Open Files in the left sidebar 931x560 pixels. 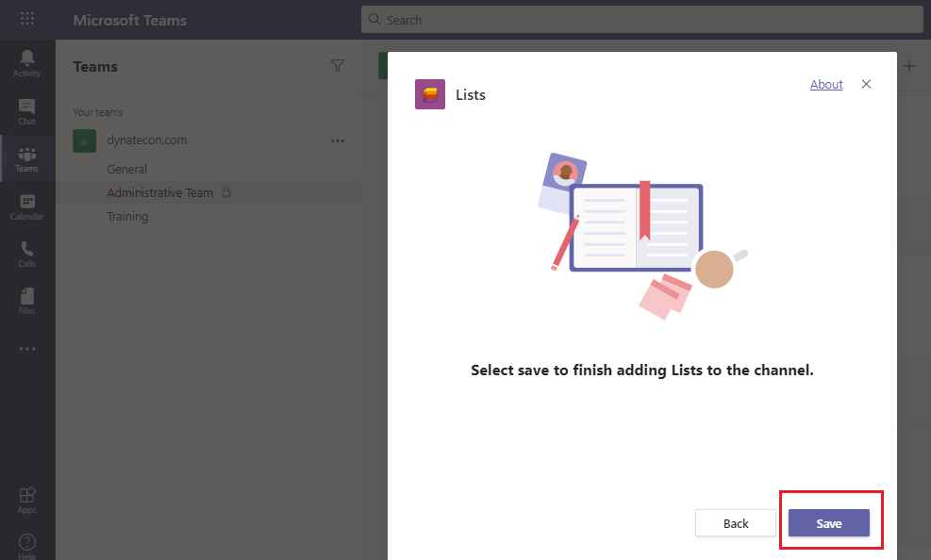[x=27, y=300]
